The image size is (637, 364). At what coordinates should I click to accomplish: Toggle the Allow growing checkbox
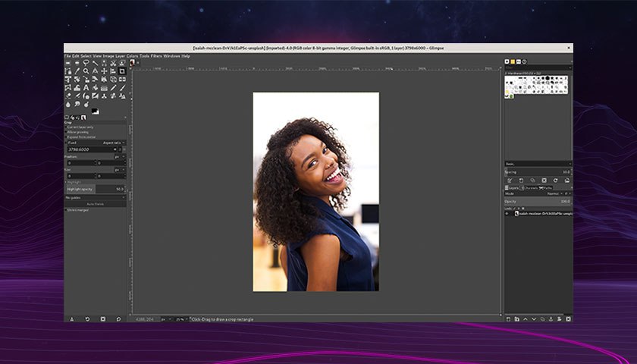(x=66, y=132)
